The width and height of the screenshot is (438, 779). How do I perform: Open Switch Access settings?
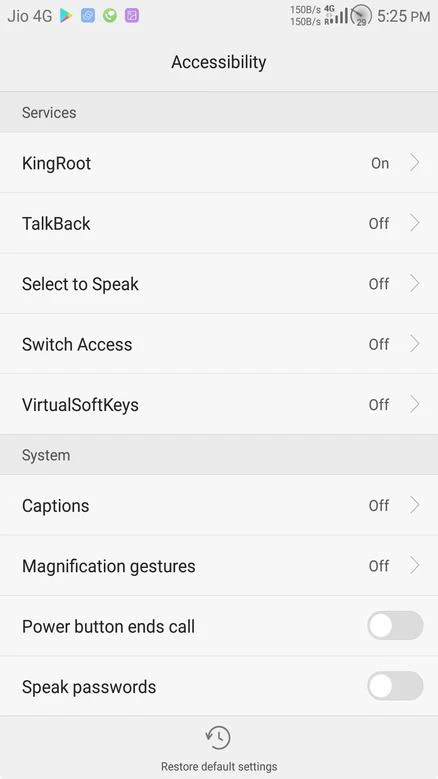219,344
